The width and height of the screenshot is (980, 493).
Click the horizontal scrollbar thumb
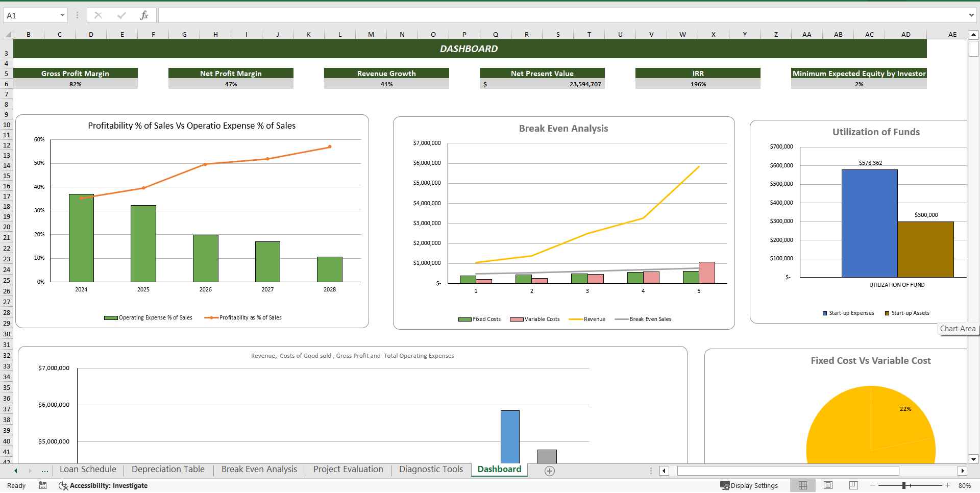(788, 471)
